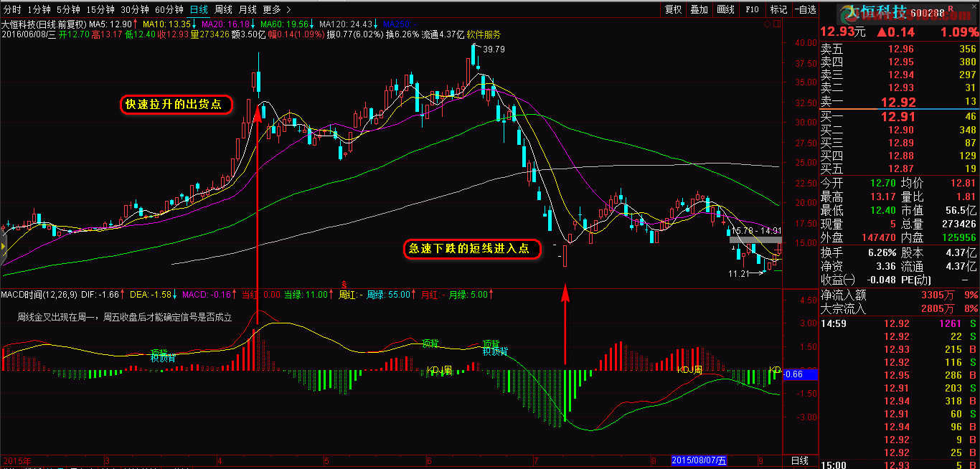Click the 复权 button
This screenshot has height=469, width=980.
pos(673,9)
